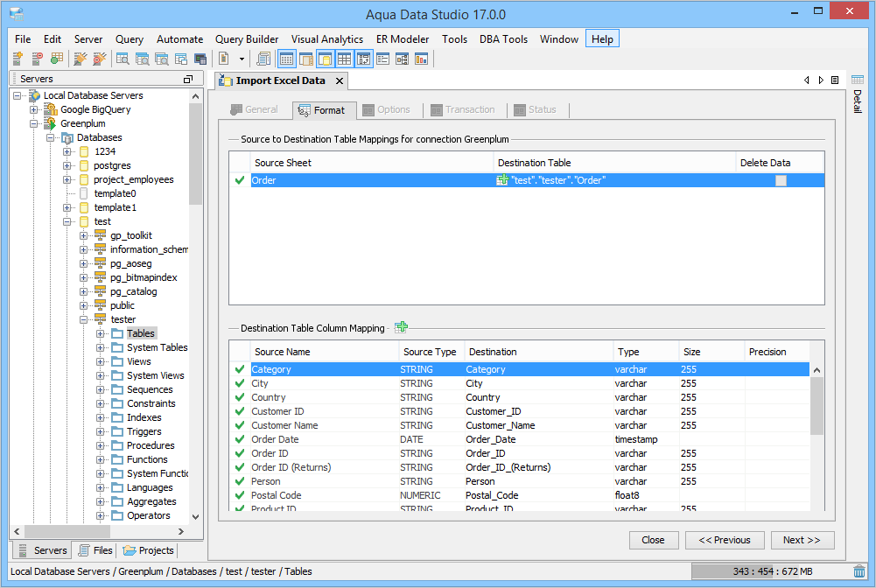Expand the public schema node
Image resolution: width=876 pixels, height=588 pixels.
(83, 305)
